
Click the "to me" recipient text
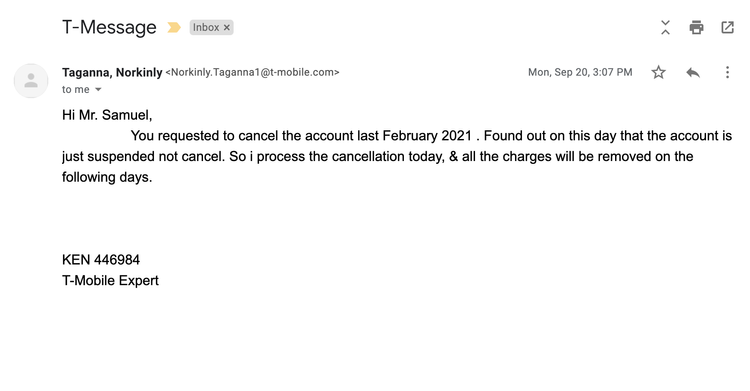[x=76, y=89]
